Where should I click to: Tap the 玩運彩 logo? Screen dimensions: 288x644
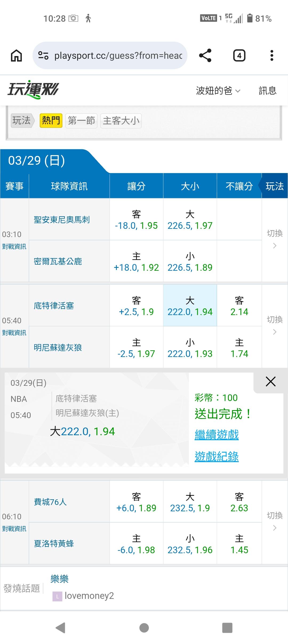[x=33, y=90]
